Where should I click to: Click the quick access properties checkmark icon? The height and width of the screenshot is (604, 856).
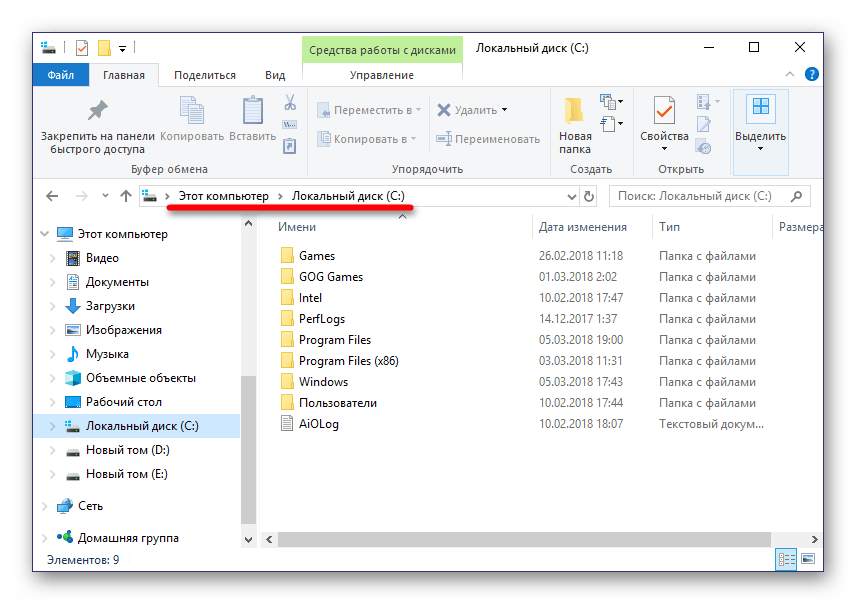click(x=81, y=48)
